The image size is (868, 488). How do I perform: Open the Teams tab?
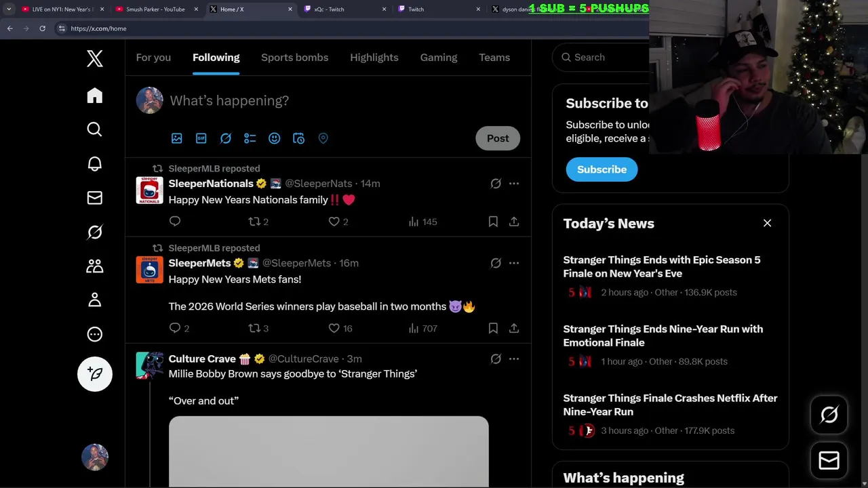[x=494, y=58]
